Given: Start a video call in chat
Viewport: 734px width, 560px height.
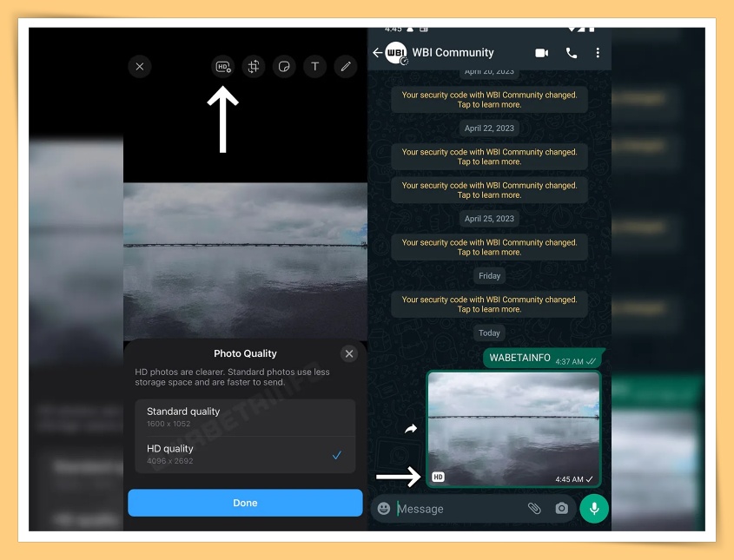Looking at the screenshot, I should pyautogui.click(x=542, y=53).
